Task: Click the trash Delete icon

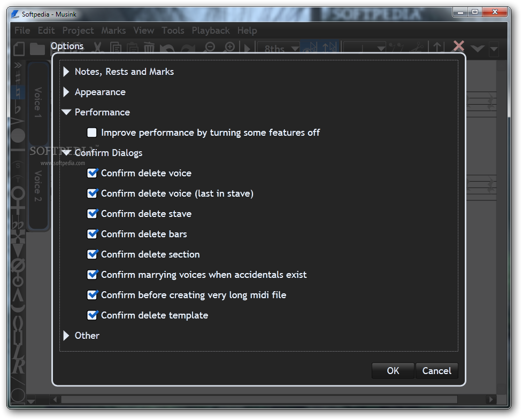Action: [149, 48]
